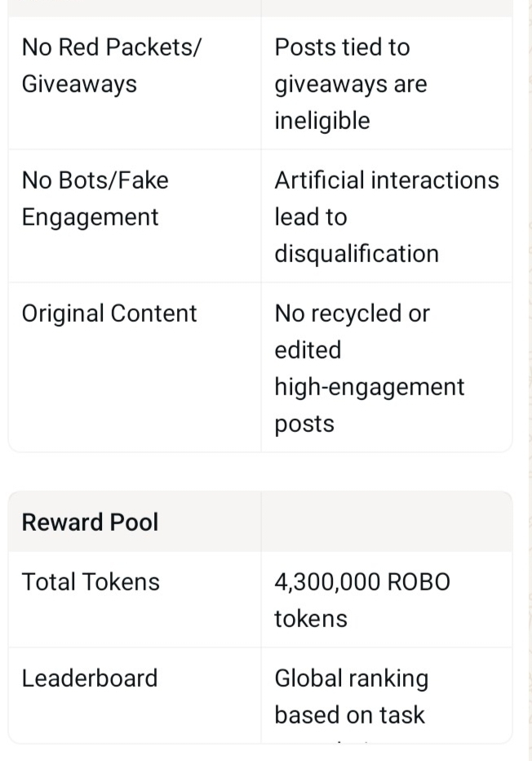
Task: Select the 'Total Tokens' row label
Action: tap(91, 582)
